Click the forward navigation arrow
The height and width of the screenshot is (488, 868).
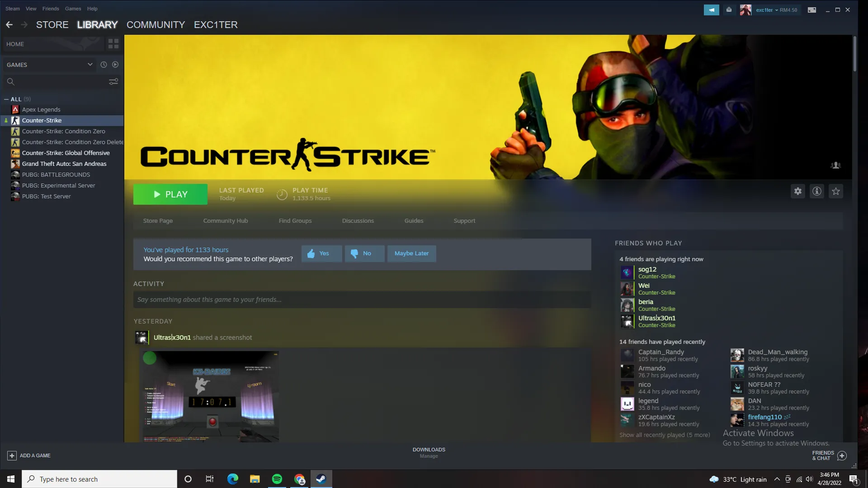click(x=24, y=25)
